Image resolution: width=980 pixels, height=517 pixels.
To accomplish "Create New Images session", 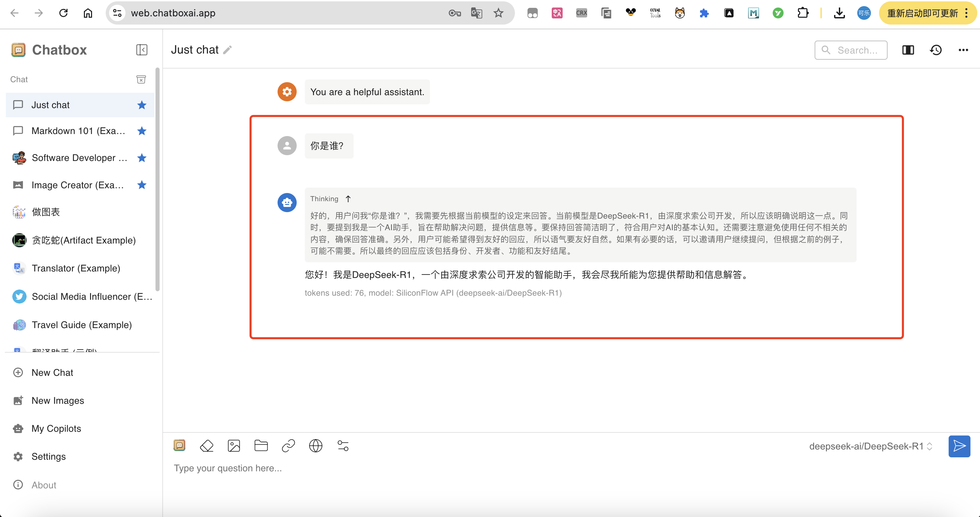I will tap(81, 401).
